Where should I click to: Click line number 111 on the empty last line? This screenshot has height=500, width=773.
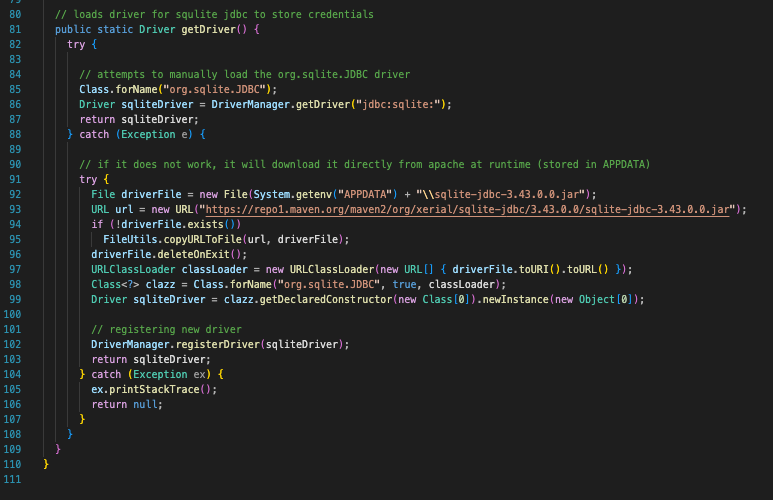[14, 479]
